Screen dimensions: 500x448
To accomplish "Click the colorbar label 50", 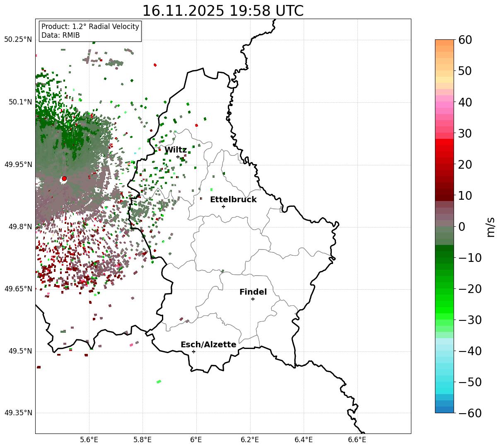I will click(464, 71).
